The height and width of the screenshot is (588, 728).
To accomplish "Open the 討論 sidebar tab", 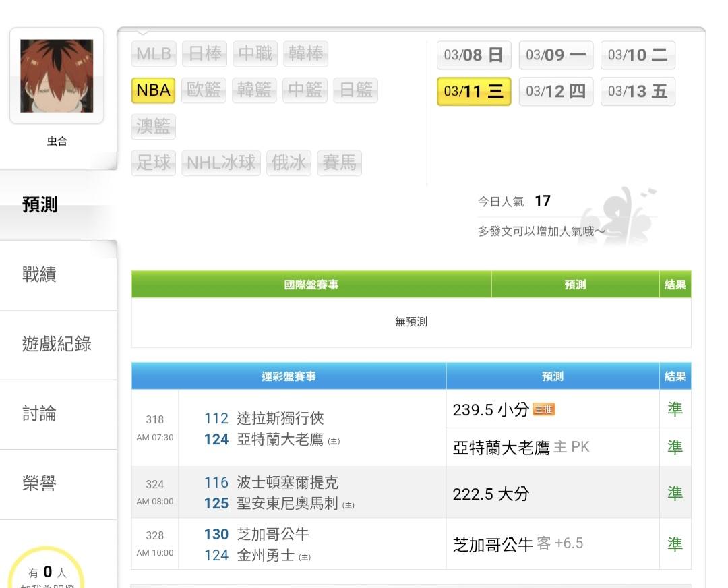I will (x=58, y=414).
